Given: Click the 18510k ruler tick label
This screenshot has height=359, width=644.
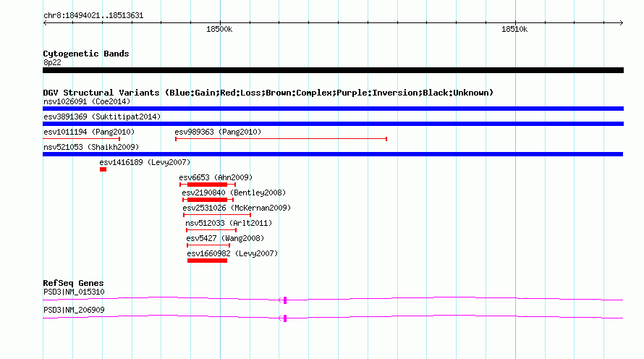Looking at the screenshot, I should 514,29.
